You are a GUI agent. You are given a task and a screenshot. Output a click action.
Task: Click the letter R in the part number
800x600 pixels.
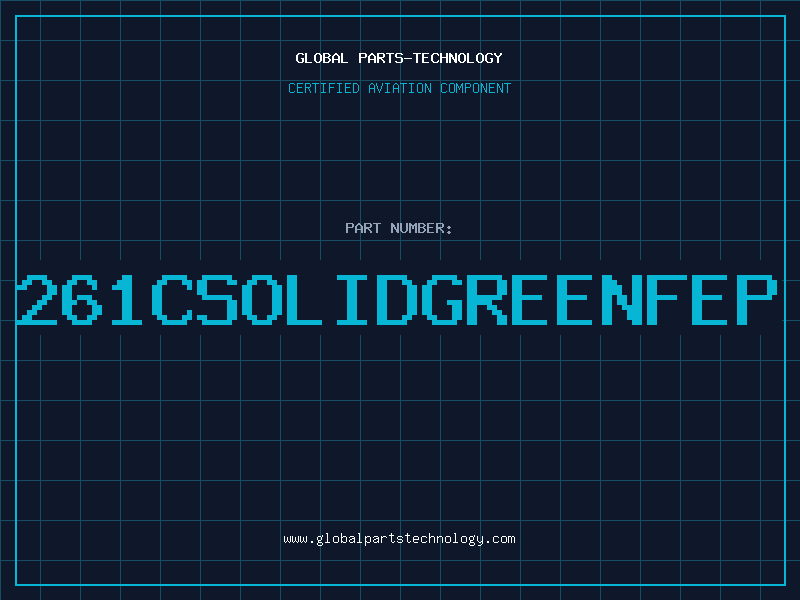coord(489,299)
